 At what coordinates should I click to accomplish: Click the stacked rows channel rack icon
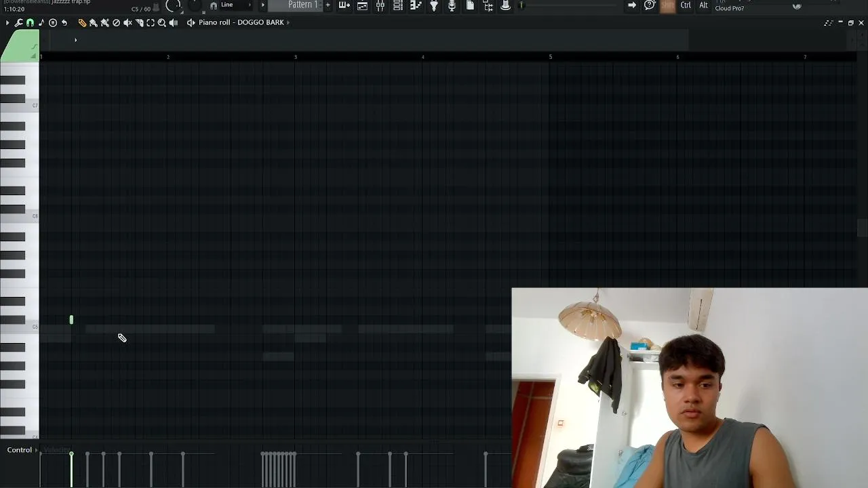click(398, 5)
